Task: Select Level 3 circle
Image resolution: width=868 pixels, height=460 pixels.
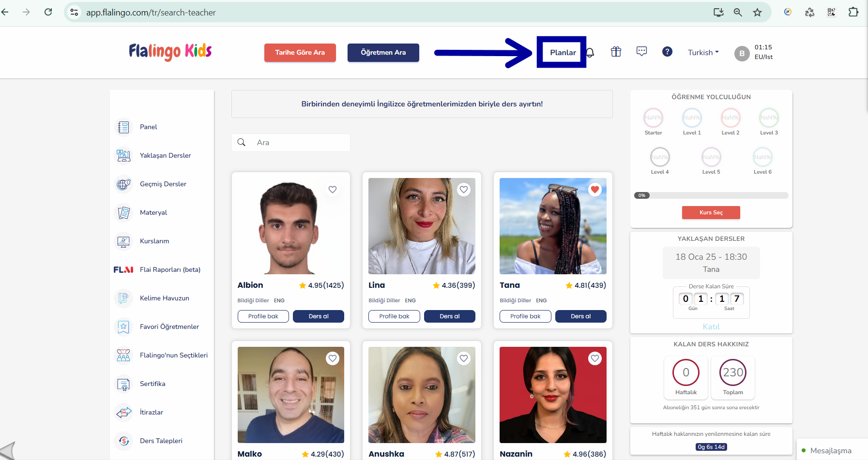Action: 769,118
